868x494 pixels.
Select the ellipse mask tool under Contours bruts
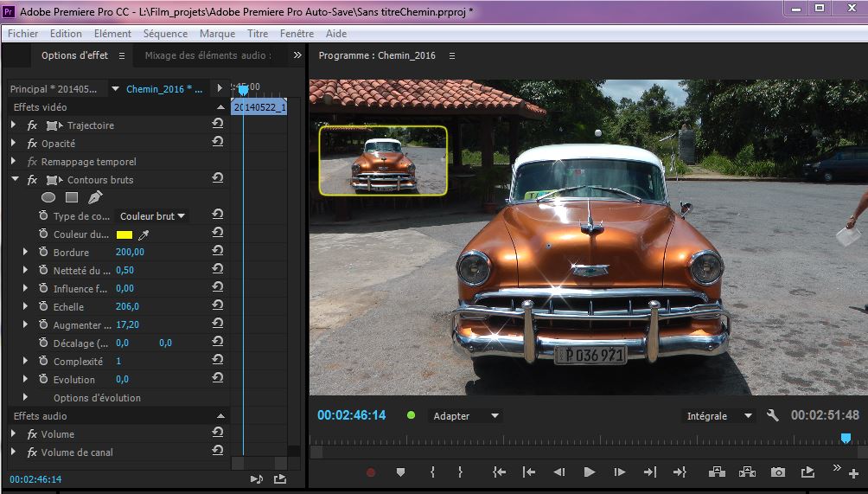pos(48,197)
